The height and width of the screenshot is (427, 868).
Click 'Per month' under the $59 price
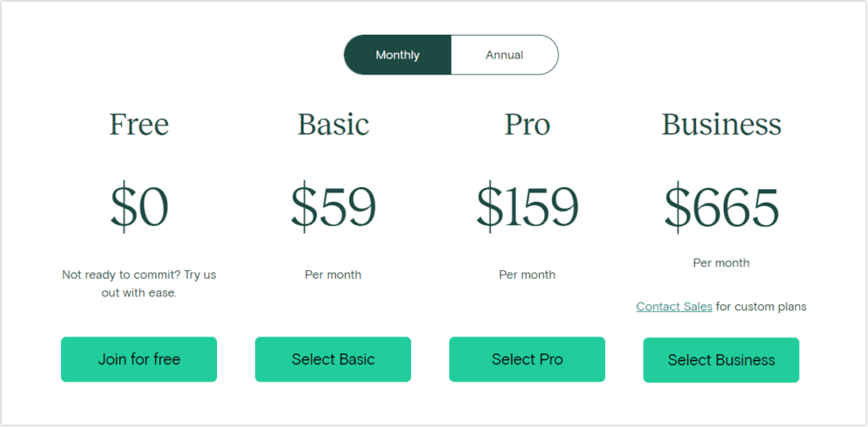(x=333, y=274)
